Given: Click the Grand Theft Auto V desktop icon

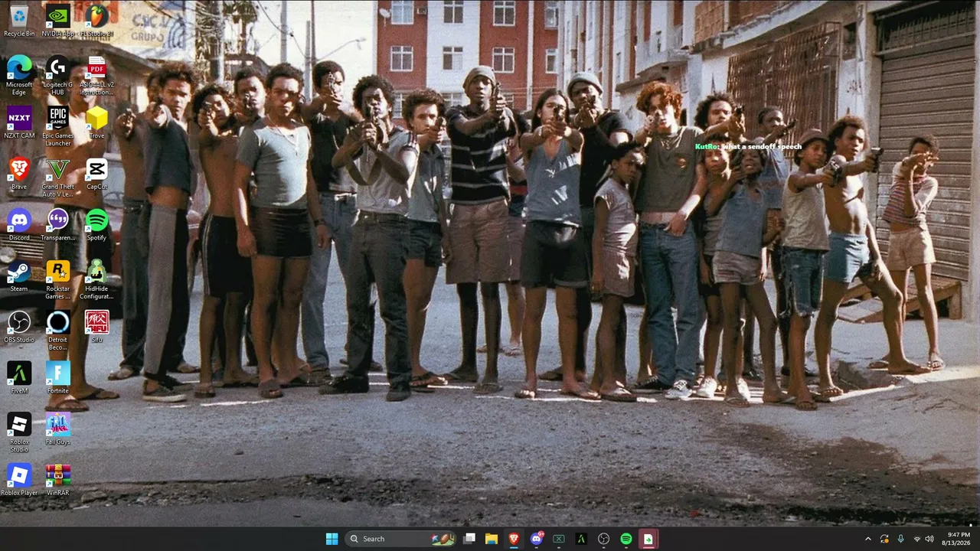Looking at the screenshot, I should coord(57,178).
